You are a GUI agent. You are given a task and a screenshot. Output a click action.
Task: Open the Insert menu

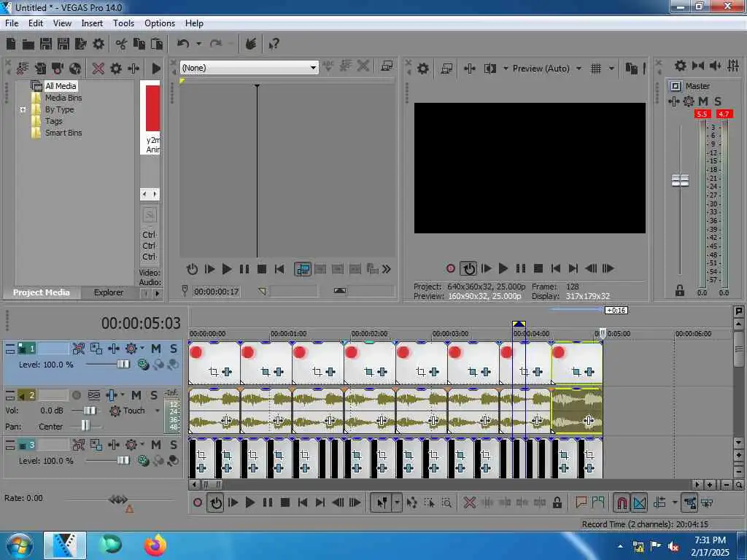pyautogui.click(x=92, y=23)
